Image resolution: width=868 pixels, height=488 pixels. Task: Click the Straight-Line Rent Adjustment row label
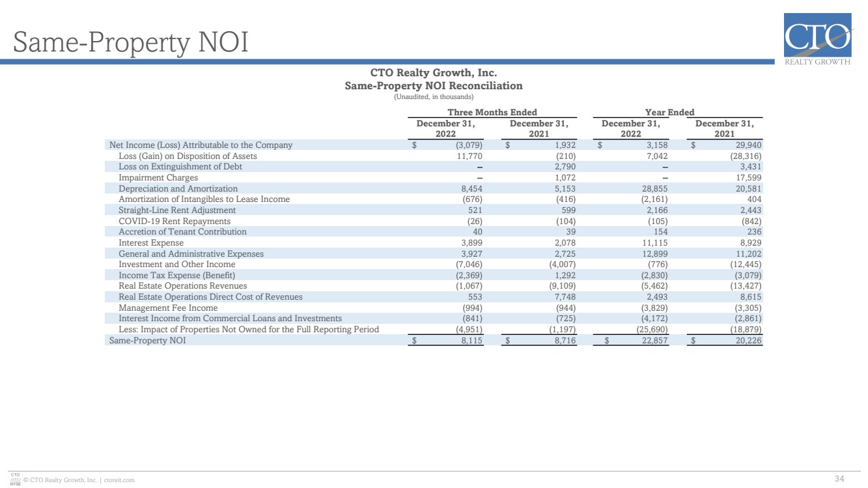(177, 210)
